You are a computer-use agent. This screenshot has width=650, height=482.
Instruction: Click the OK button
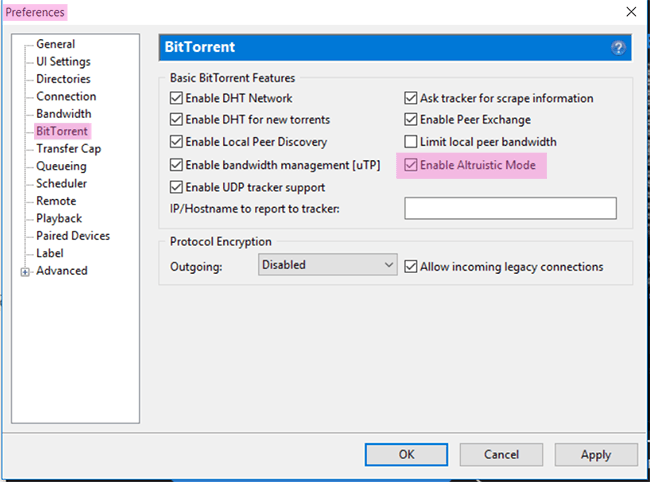click(406, 455)
